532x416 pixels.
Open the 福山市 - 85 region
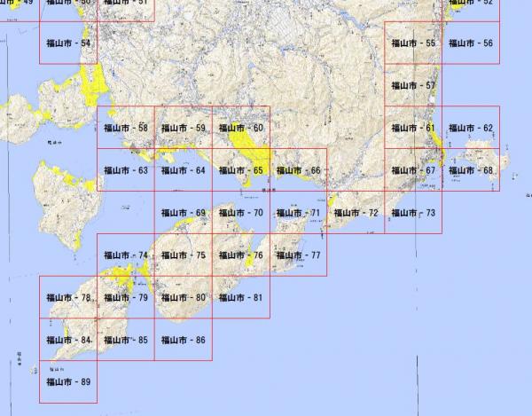pos(126,340)
